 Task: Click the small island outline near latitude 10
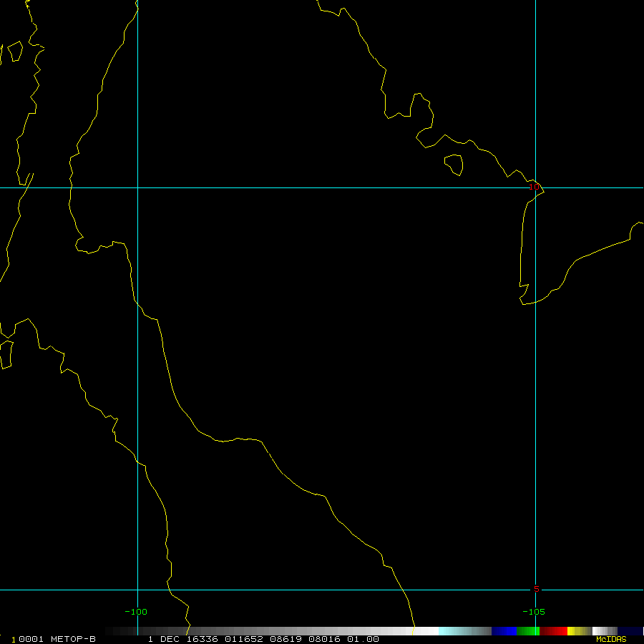pyautogui.click(x=453, y=165)
